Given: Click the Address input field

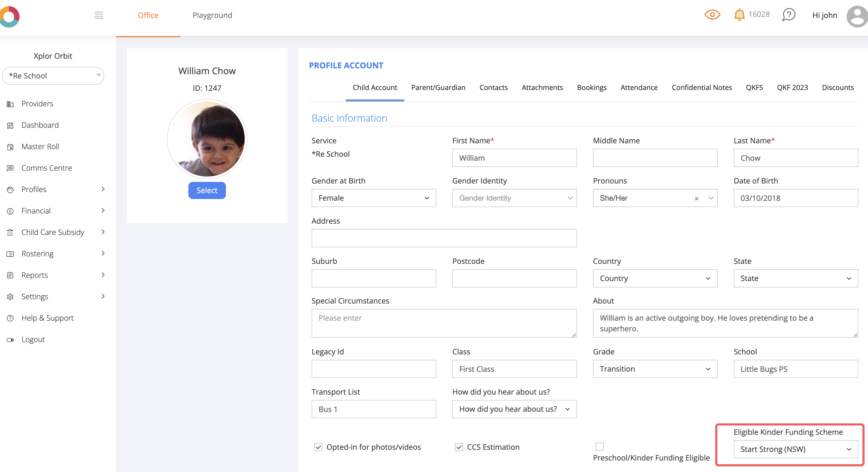Looking at the screenshot, I should point(444,238).
